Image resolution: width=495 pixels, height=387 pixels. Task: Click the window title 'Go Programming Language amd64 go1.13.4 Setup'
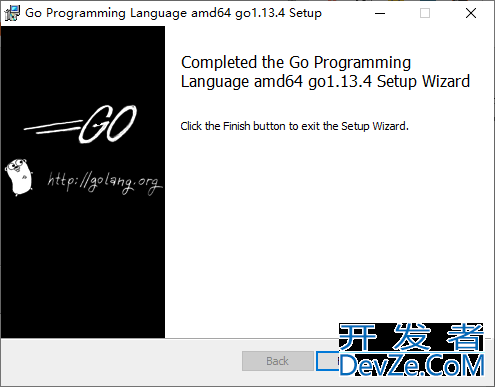point(173,13)
